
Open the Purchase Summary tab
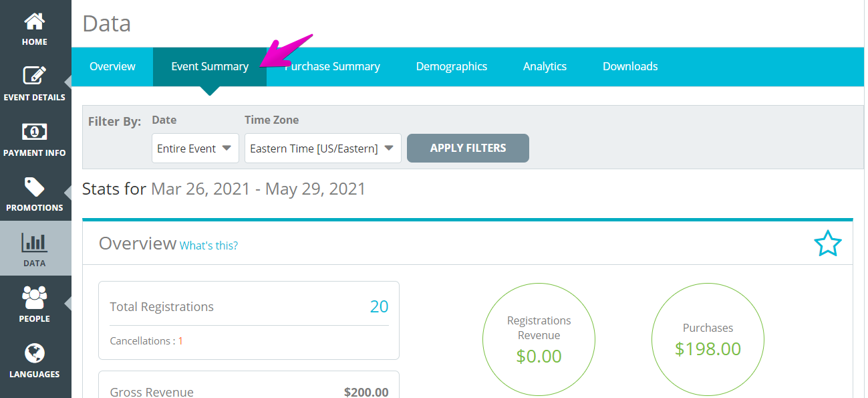(332, 66)
